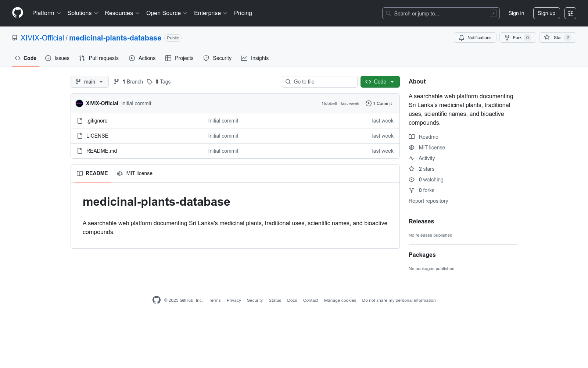The image size is (588, 368).
Task: Click the Search or jump to field
Action: tap(441, 13)
